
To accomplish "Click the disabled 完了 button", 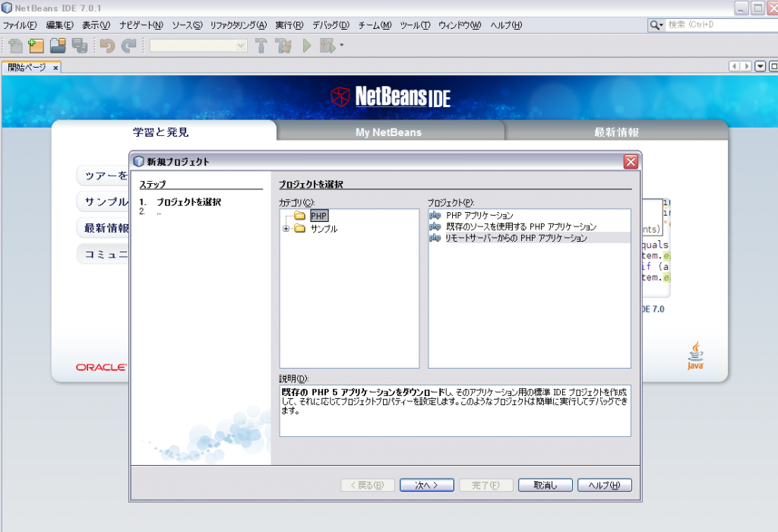I will 485,485.
